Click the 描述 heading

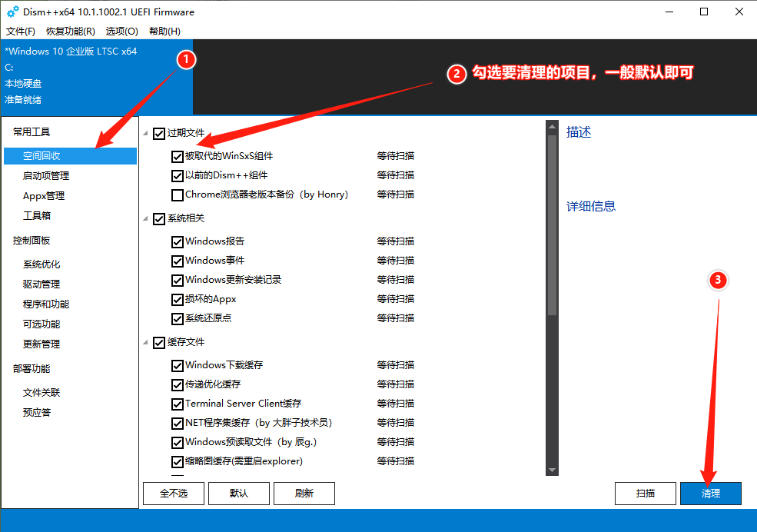(x=579, y=132)
